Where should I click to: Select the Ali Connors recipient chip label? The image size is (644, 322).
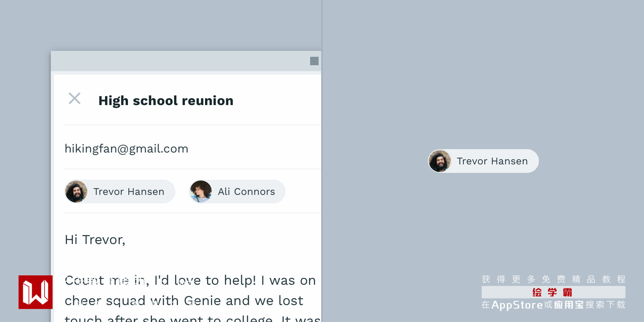click(246, 192)
